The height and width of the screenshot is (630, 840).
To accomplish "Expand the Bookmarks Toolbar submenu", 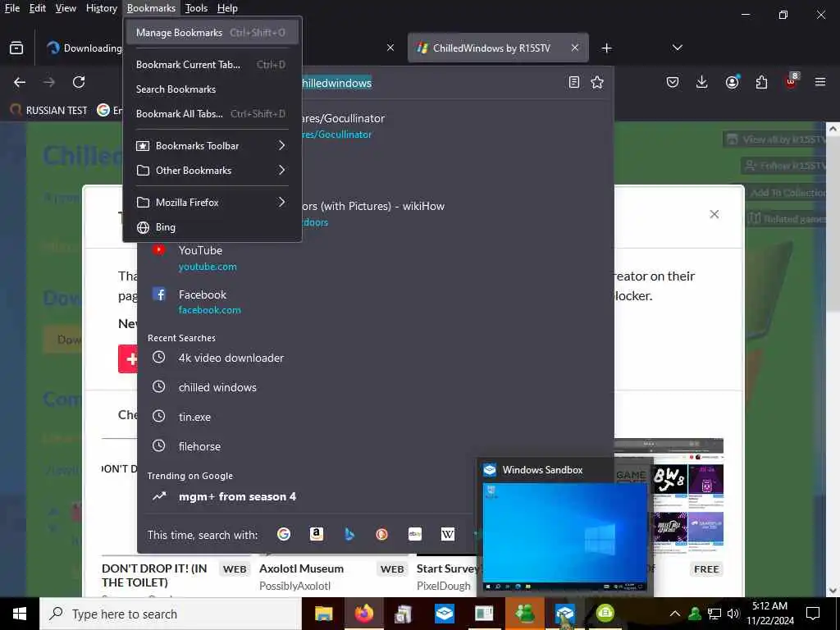I will 212,146.
